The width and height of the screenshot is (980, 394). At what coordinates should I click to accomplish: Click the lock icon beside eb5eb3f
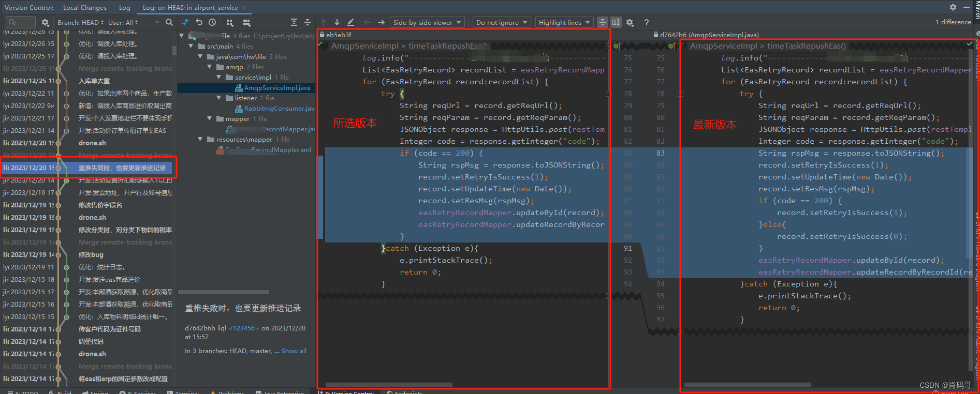click(x=322, y=35)
